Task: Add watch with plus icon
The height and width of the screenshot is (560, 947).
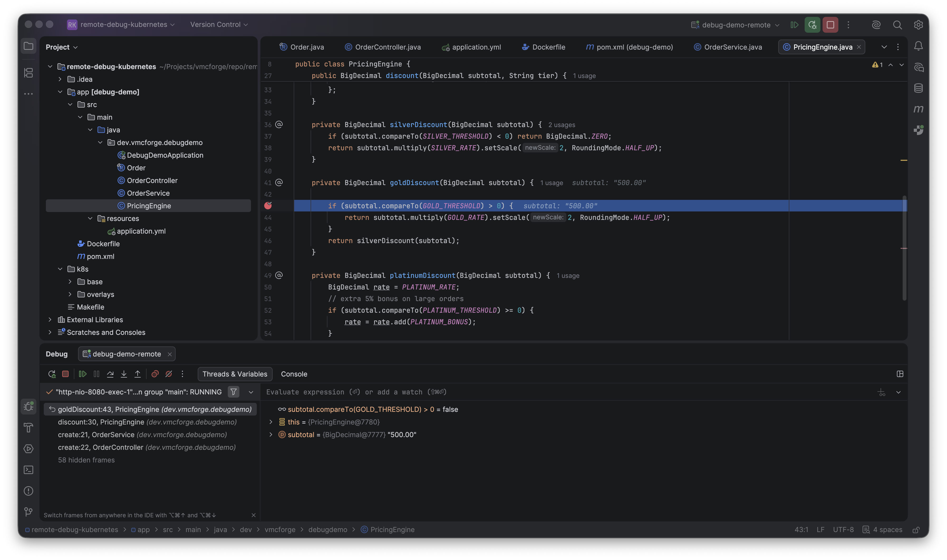Action: [x=881, y=392]
